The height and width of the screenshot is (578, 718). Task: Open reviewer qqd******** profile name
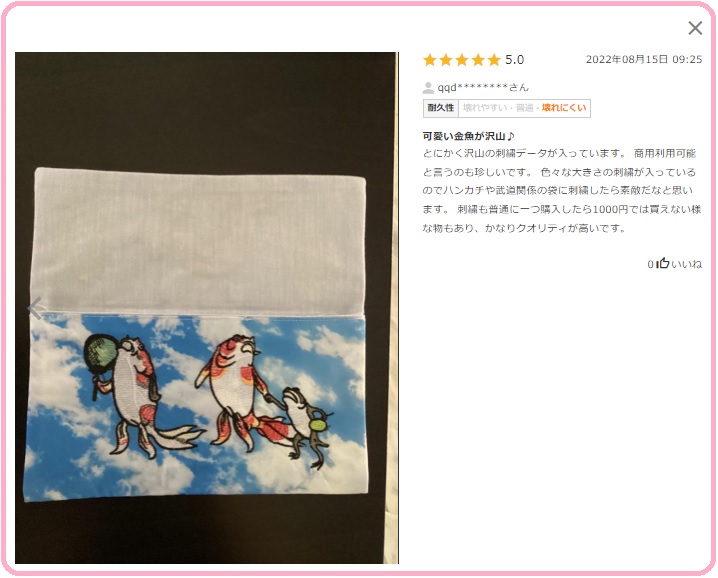click(483, 87)
